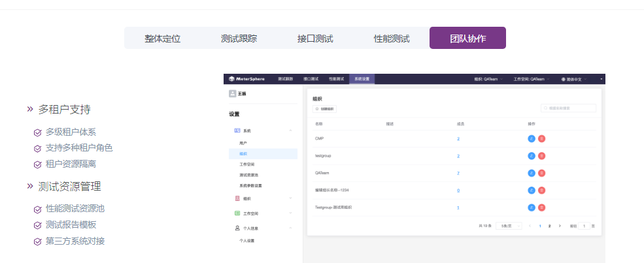
Task: Click the red 组织 section icon
Action: point(237,198)
